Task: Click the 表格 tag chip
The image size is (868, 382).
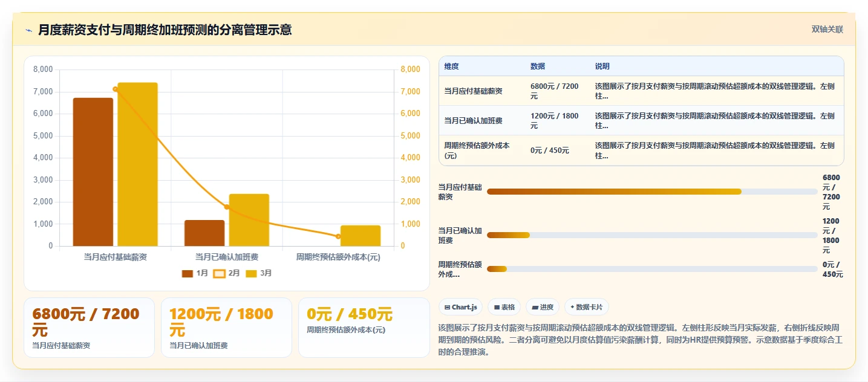Action: pos(504,307)
